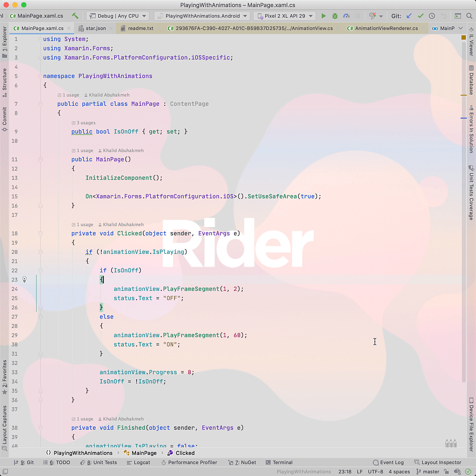Commit changes with the green checkmark icon

[x=420, y=15]
